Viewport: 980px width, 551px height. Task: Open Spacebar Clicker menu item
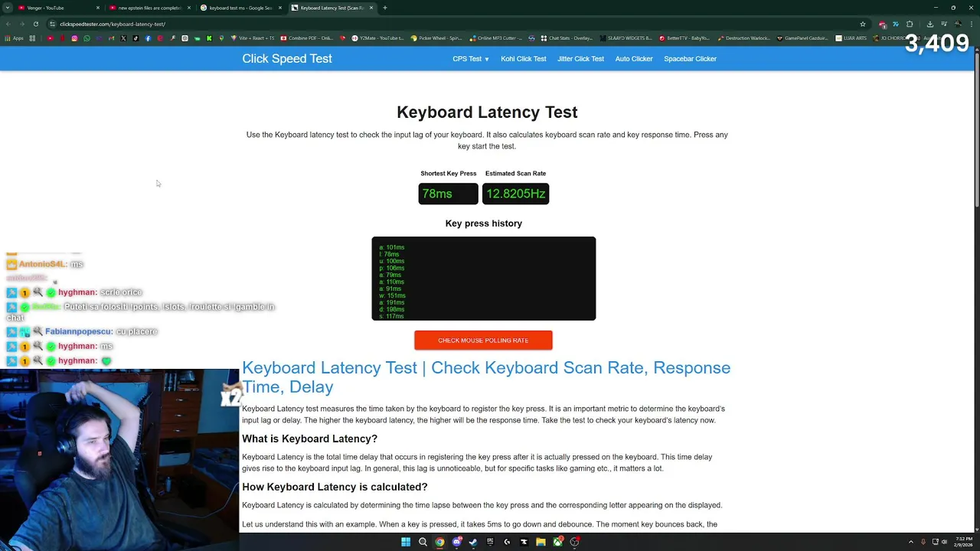pos(690,59)
